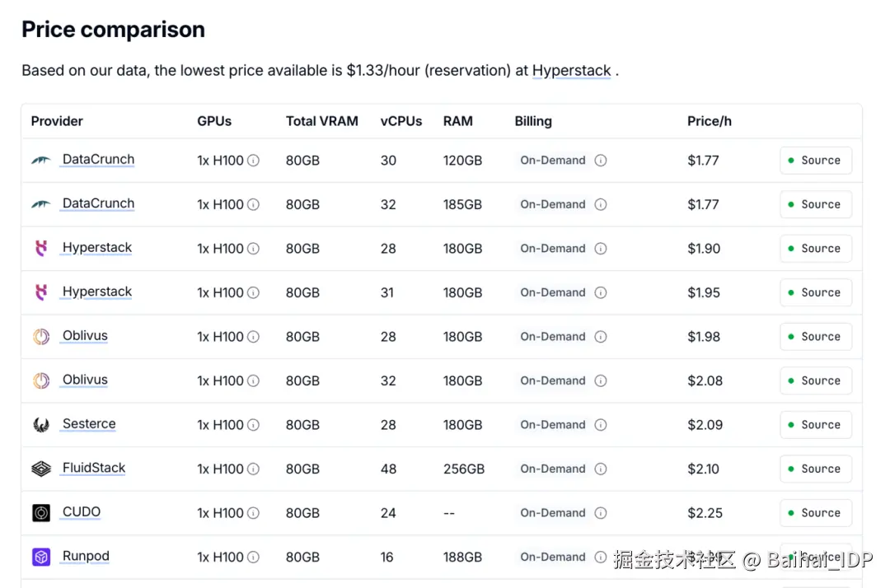The image size is (890, 588).
Task: Click the Oblivus logo in the $1.98 row
Action: [41, 336]
